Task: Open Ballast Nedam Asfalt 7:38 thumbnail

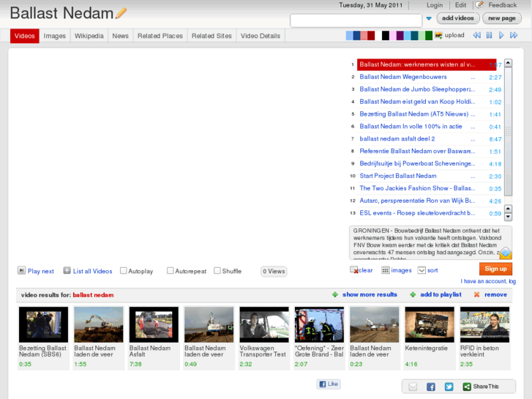Action: [x=154, y=324]
